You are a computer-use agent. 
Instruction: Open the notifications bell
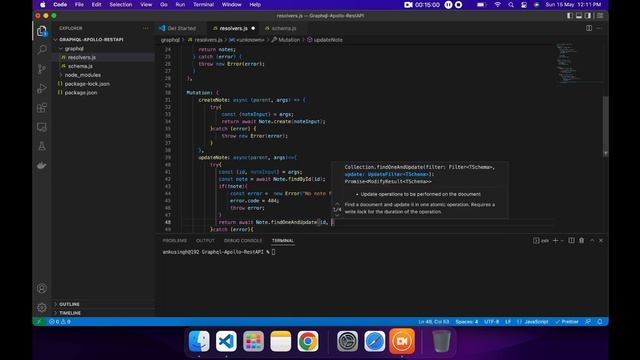(600, 322)
